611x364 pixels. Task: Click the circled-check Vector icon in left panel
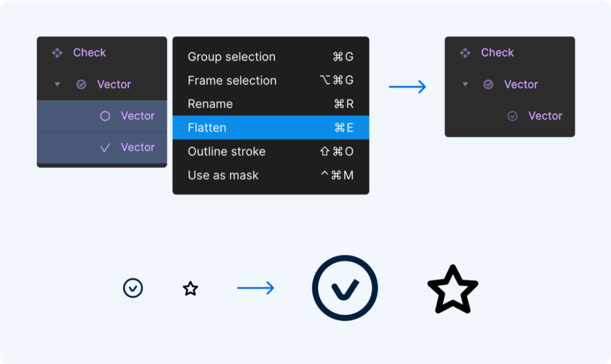[x=81, y=84]
